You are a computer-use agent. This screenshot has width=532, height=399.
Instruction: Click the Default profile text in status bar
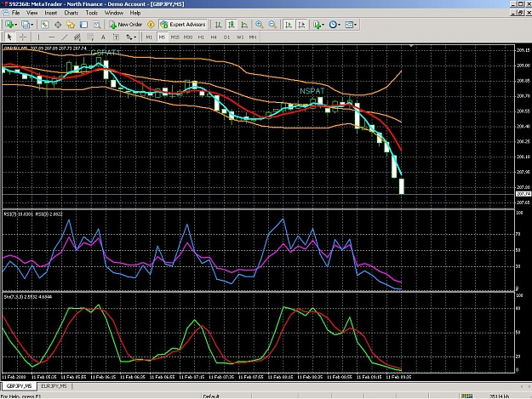(211, 396)
